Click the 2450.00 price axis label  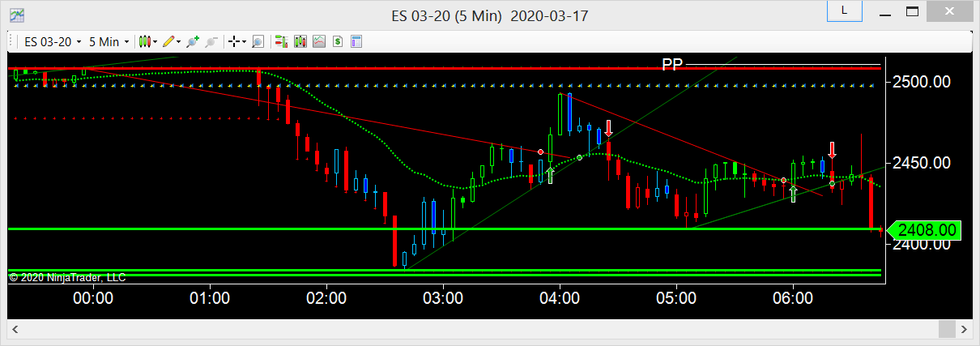coord(922,163)
